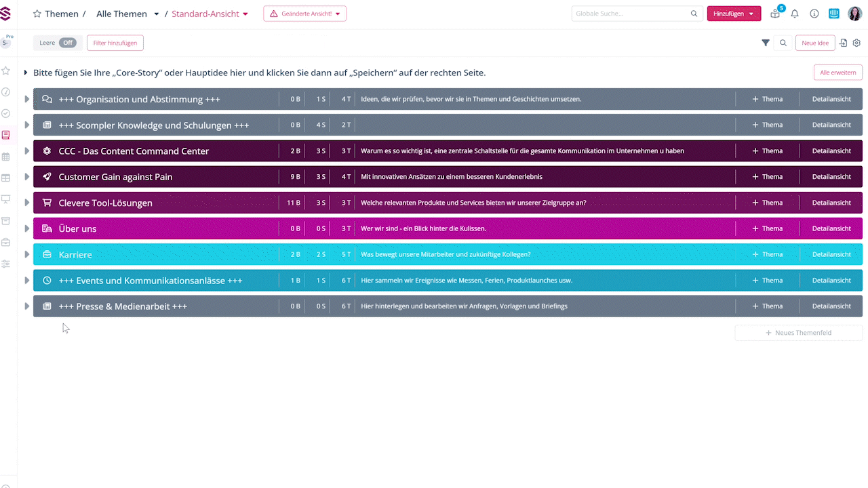Toggle the Leere switch on
The image size is (868, 488).
pyautogui.click(x=67, y=43)
